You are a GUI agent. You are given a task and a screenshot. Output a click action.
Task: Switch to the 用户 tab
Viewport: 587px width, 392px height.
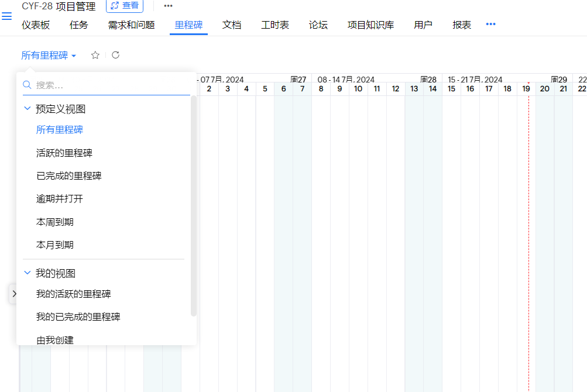point(423,25)
